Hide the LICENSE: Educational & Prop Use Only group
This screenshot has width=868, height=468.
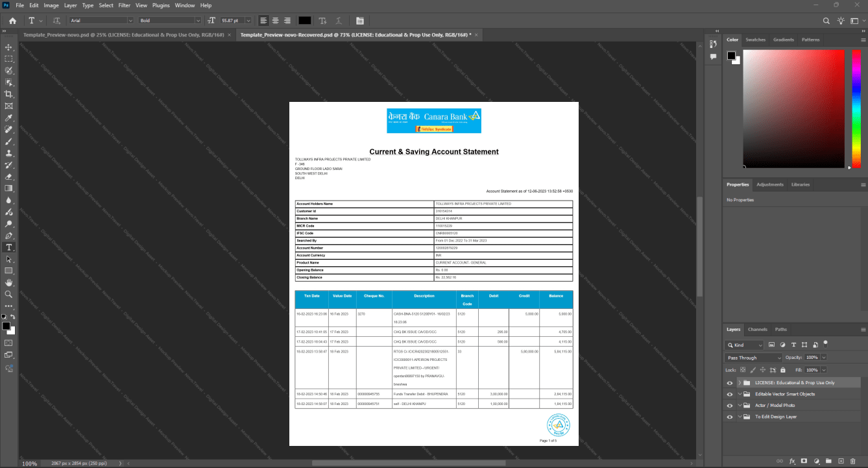pos(730,383)
